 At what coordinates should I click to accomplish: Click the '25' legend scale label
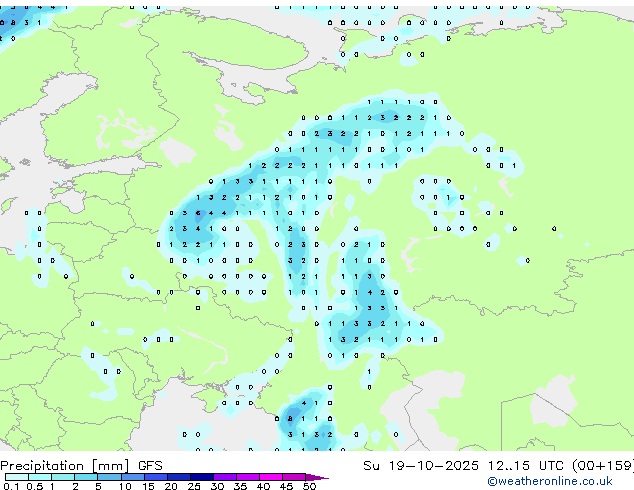click(x=194, y=486)
